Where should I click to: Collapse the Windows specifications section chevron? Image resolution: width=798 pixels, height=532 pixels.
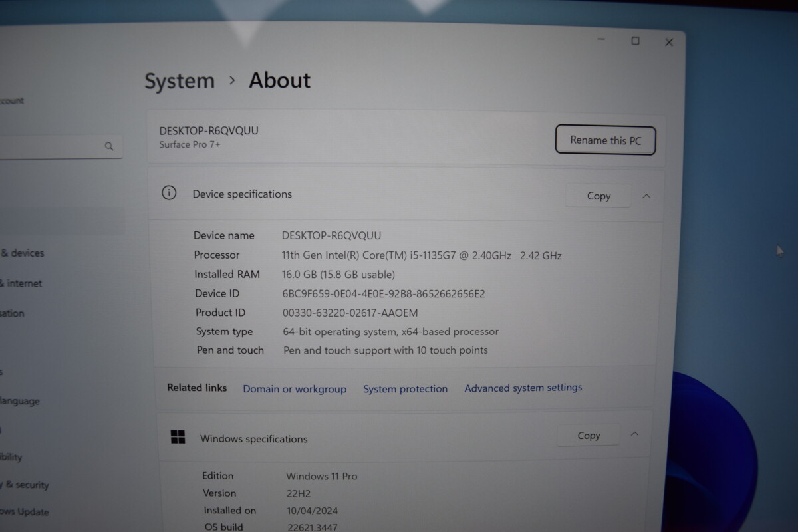634,434
